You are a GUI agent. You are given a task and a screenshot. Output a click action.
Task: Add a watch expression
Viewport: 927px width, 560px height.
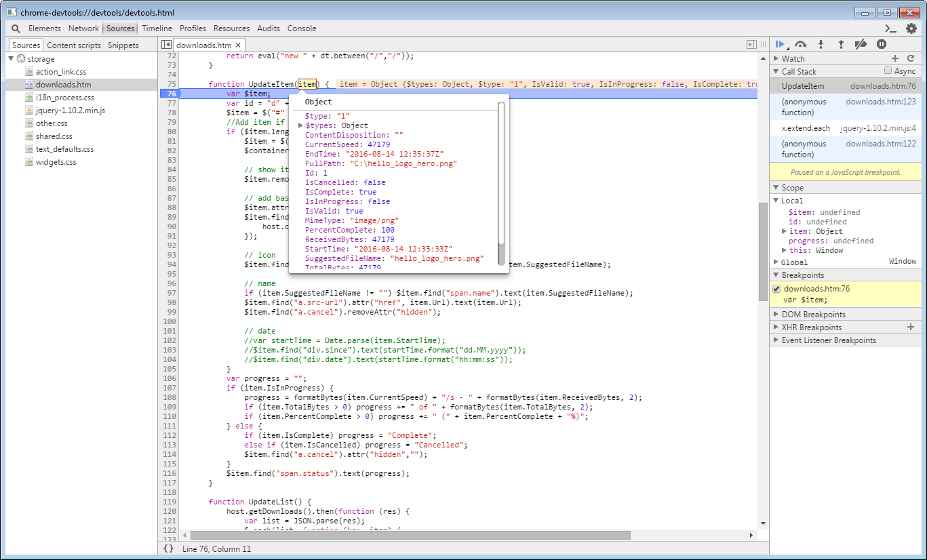coord(894,59)
